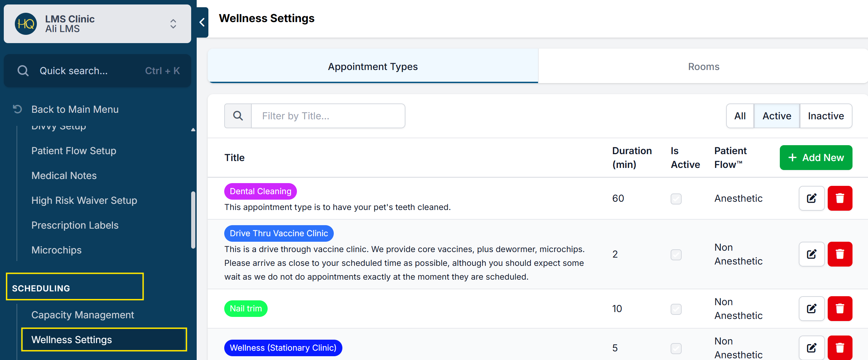Toggle Is Active checkbox for Dental Cleaning
Viewport: 868px width, 360px height.
(676, 199)
